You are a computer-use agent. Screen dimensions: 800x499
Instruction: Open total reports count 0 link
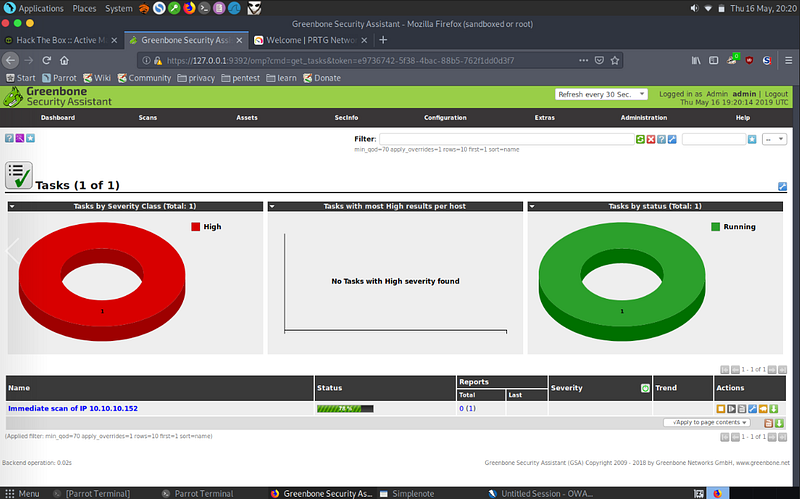[x=461, y=409]
